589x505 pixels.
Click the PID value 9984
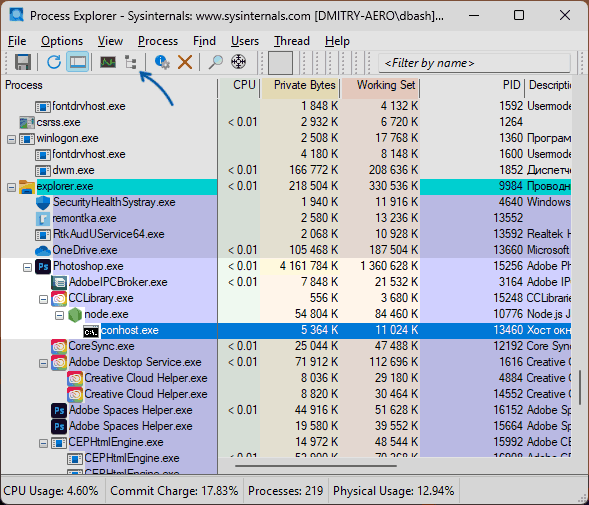(510, 186)
